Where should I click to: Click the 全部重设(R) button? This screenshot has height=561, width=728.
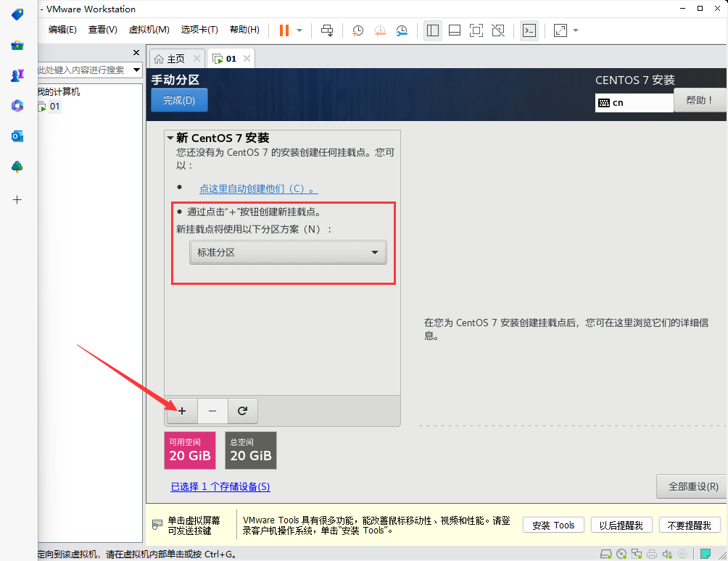tap(692, 486)
